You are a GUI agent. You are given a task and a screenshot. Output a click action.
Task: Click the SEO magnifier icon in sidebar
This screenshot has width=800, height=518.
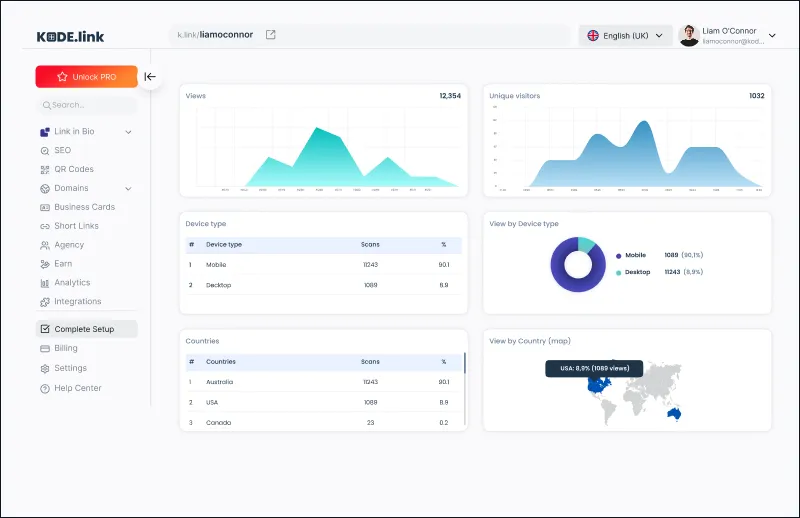(x=45, y=150)
